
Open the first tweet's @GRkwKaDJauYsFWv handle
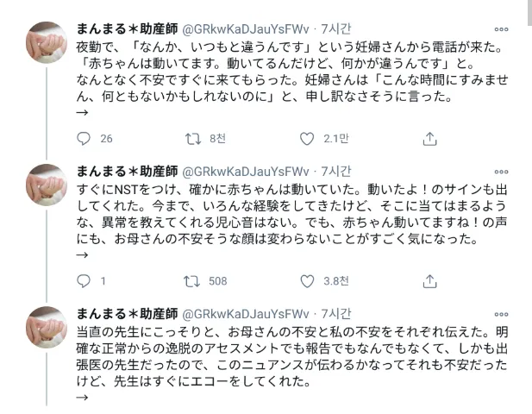coord(246,29)
